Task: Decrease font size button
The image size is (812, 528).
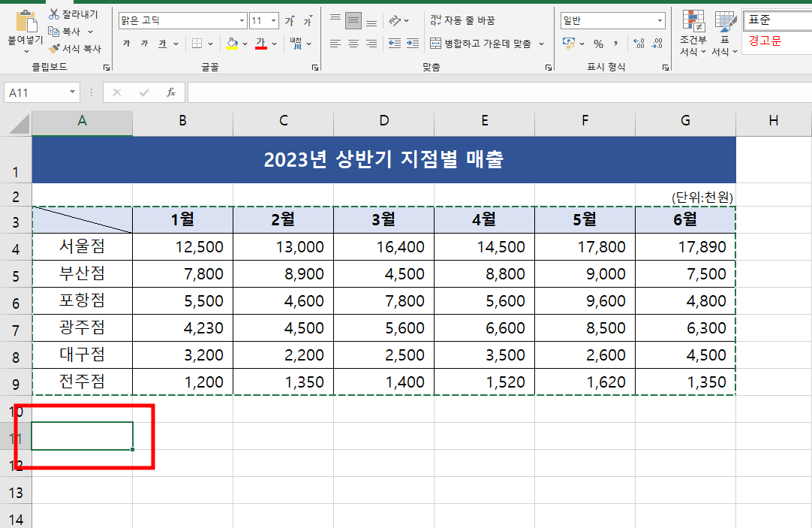Action: 308,21
